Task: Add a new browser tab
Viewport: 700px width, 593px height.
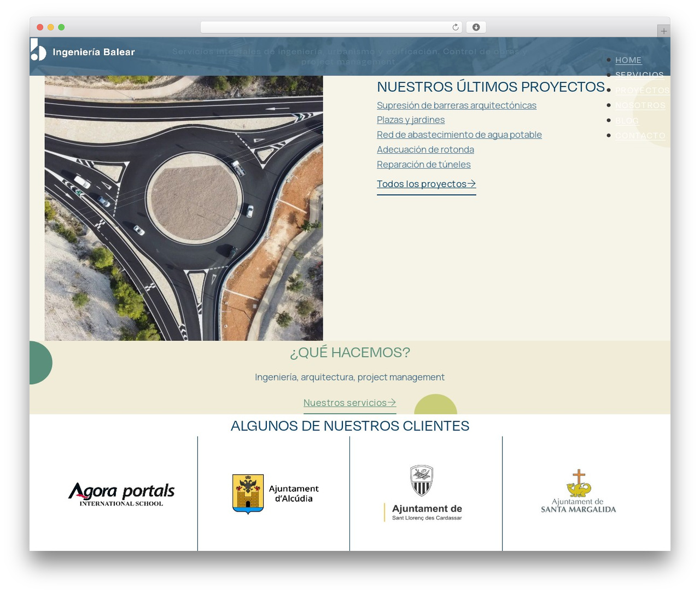Action: (663, 31)
